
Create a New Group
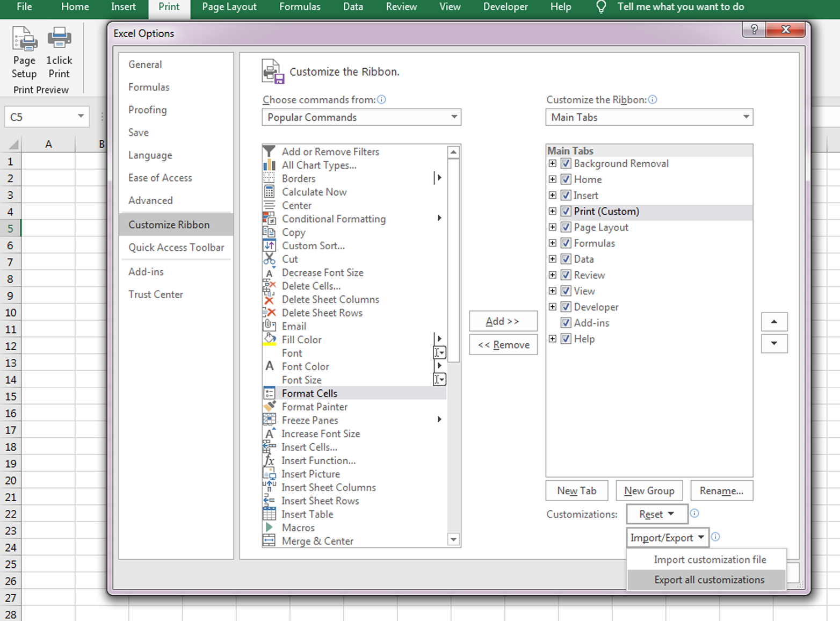click(649, 490)
